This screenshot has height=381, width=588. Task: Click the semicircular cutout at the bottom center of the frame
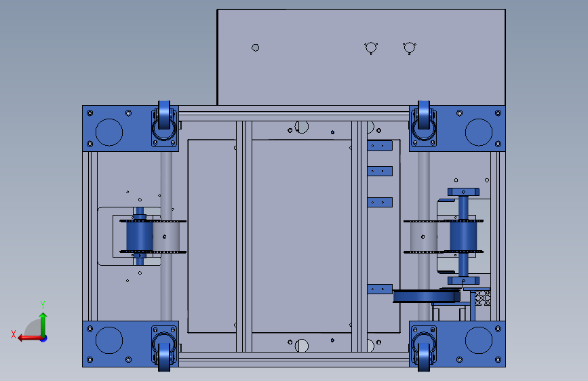[302, 345]
